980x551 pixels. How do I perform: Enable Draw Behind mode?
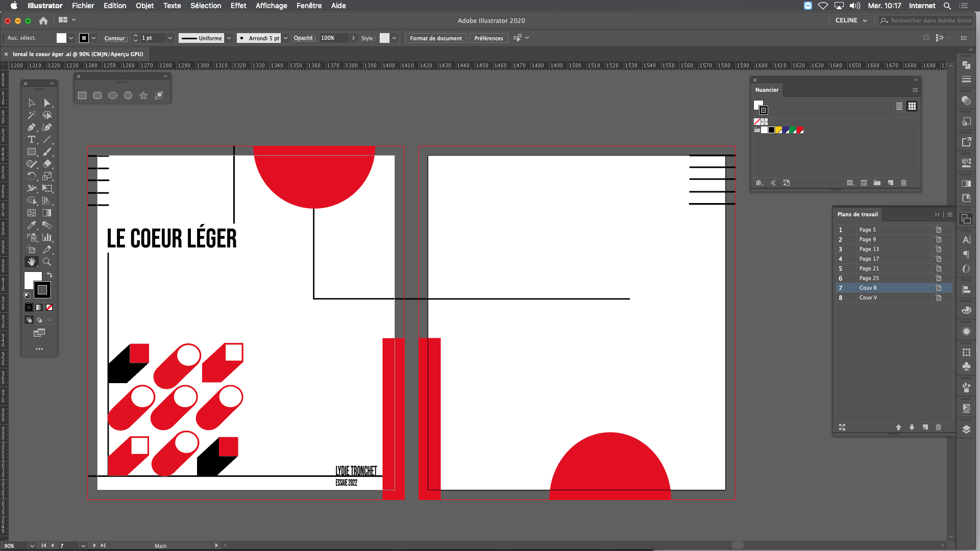coord(39,320)
